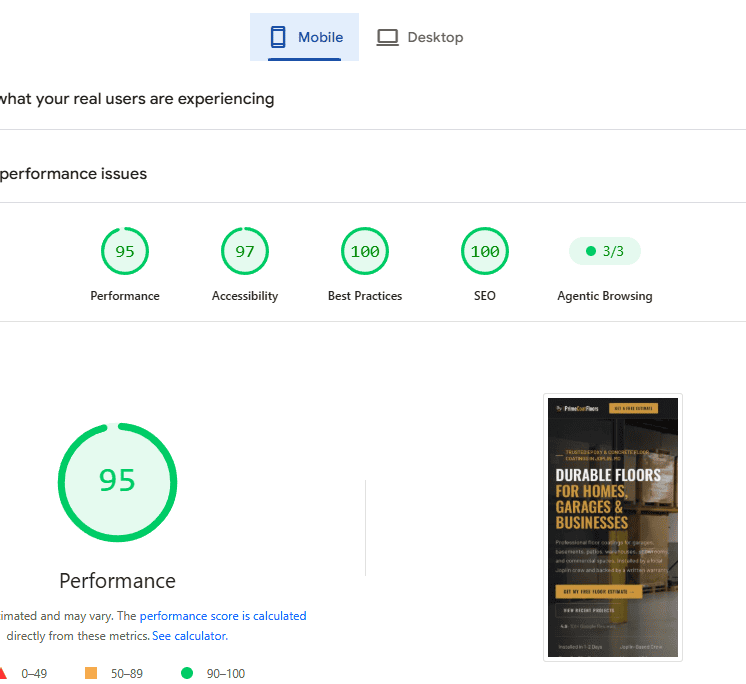The height and width of the screenshot is (684, 746).
Task: Select the 50–89 legend text
Action: click(127, 674)
